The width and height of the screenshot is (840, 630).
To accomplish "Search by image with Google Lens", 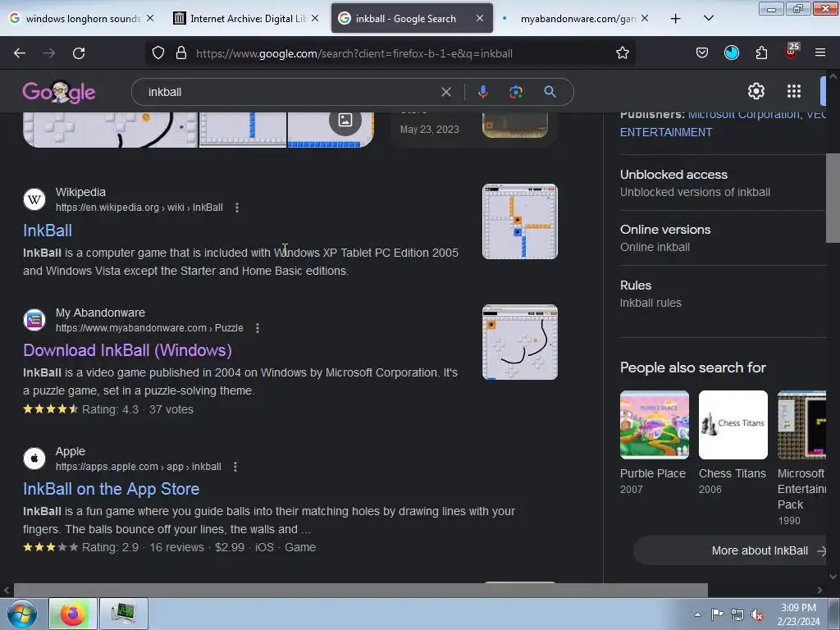I will 516,92.
